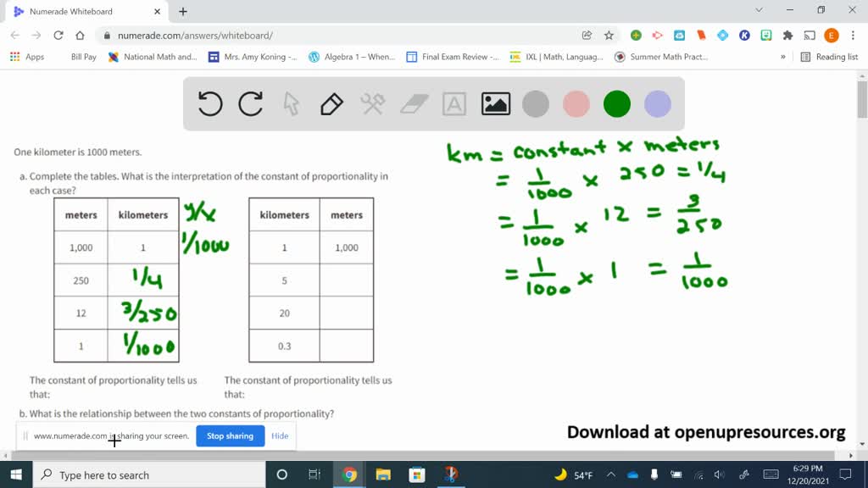Pick the green color swatch
This screenshot has height=488, width=868.
pyautogui.click(x=617, y=104)
